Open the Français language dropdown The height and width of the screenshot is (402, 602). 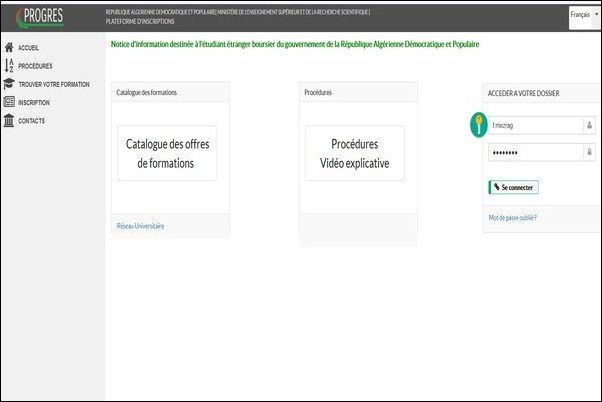tap(583, 15)
